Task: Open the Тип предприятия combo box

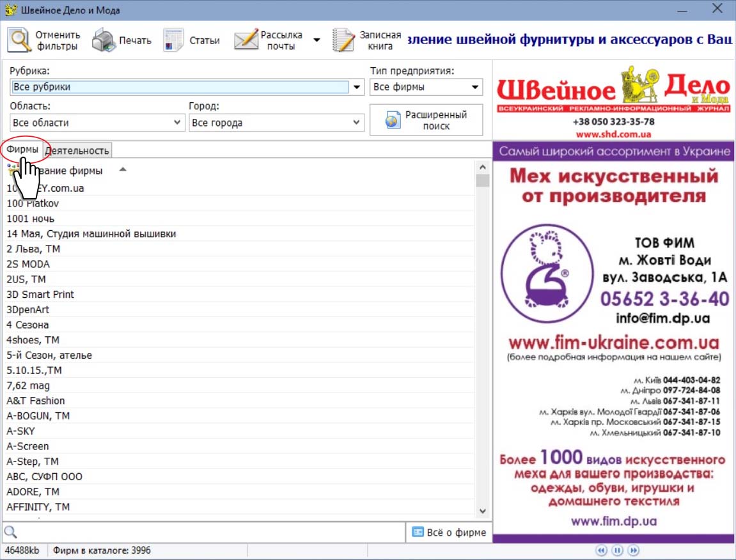Action: [x=427, y=88]
